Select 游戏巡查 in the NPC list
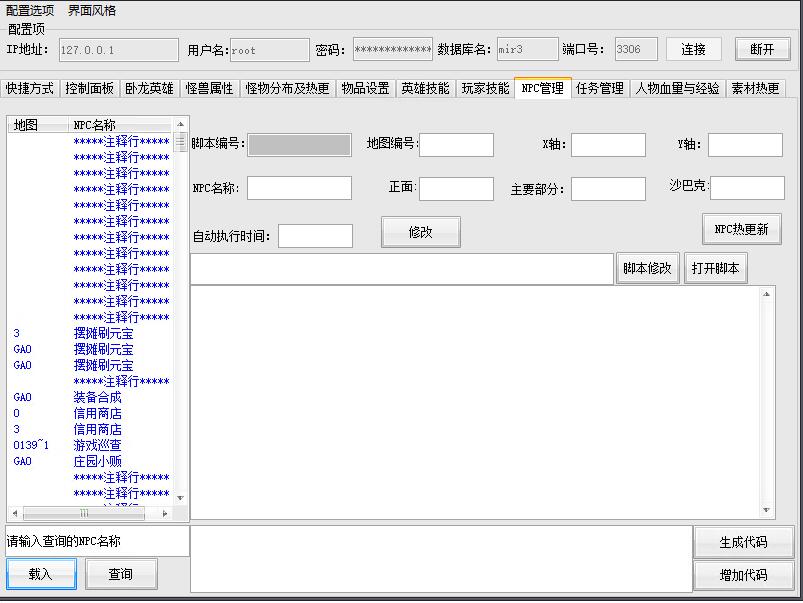This screenshot has height=603, width=803. (x=97, y=445)
